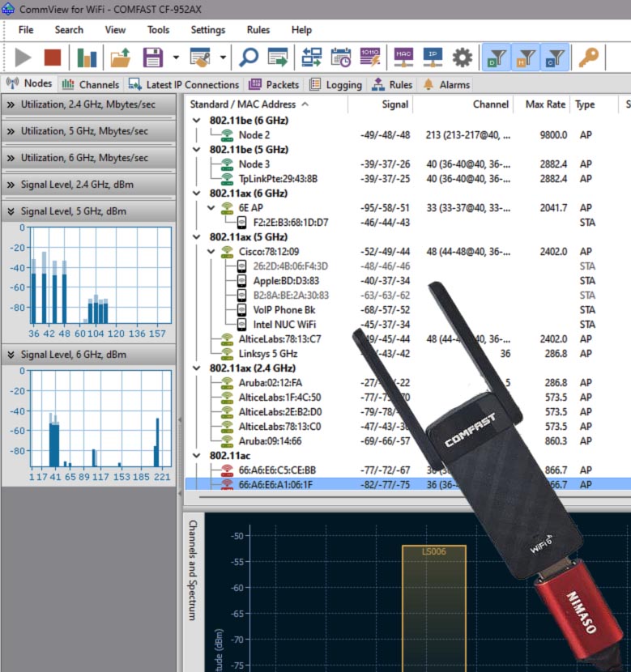631x672 pixels.
Task: Open the Settings menu
Action: [x=208, y=30]
